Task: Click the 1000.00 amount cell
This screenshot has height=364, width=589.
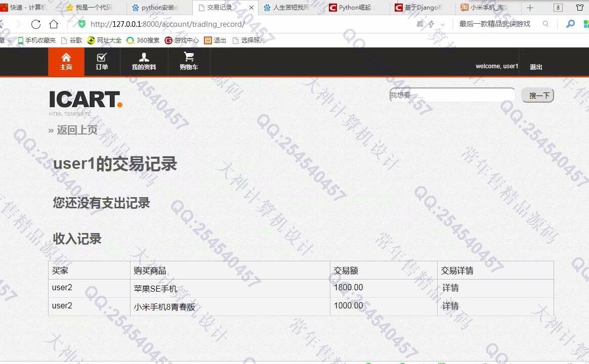Action: 384,306
